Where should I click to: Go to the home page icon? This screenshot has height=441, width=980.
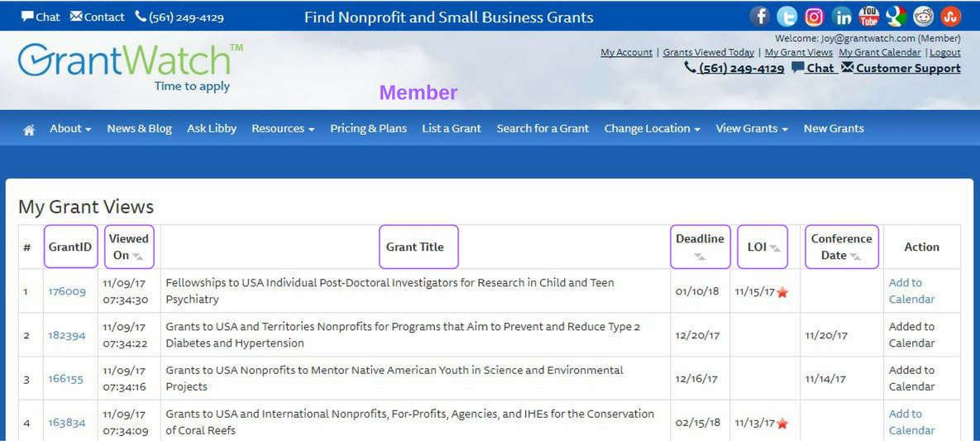[29, 129]
